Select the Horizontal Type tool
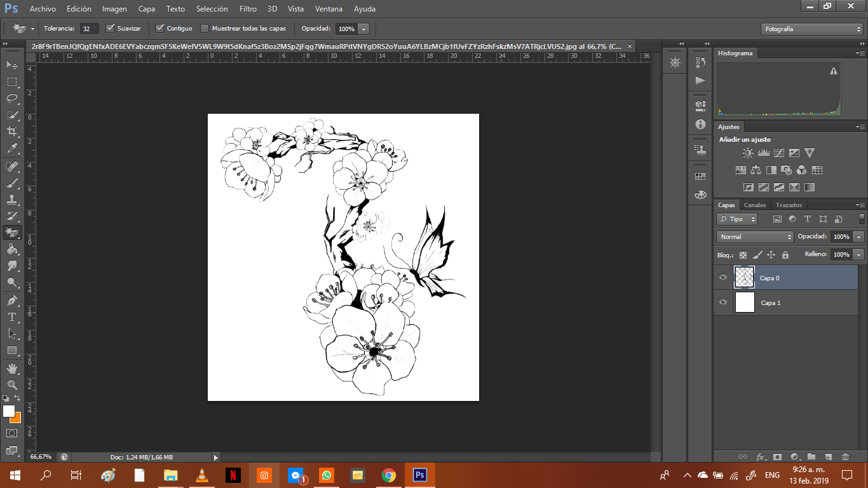Screen dimensions: 868x488 [x=12, y=317]
